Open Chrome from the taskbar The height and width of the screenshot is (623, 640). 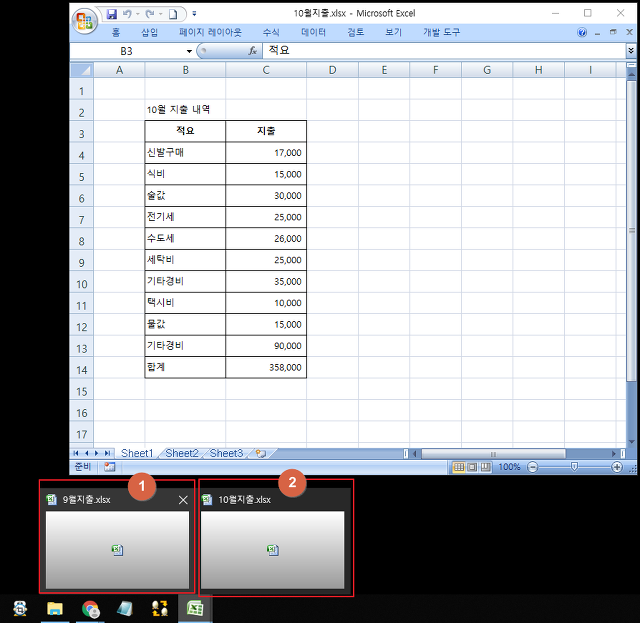click(91, 608)
